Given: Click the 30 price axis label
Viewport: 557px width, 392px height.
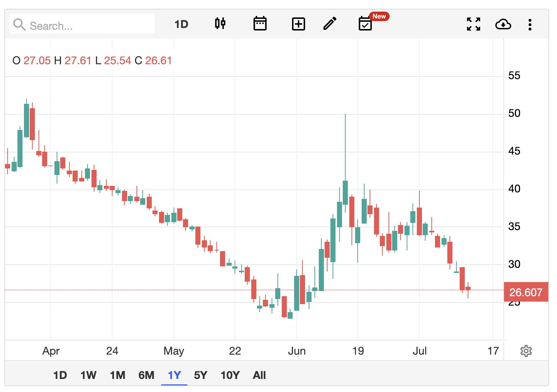Looking at the screenshot, I should tap(514, 264).
